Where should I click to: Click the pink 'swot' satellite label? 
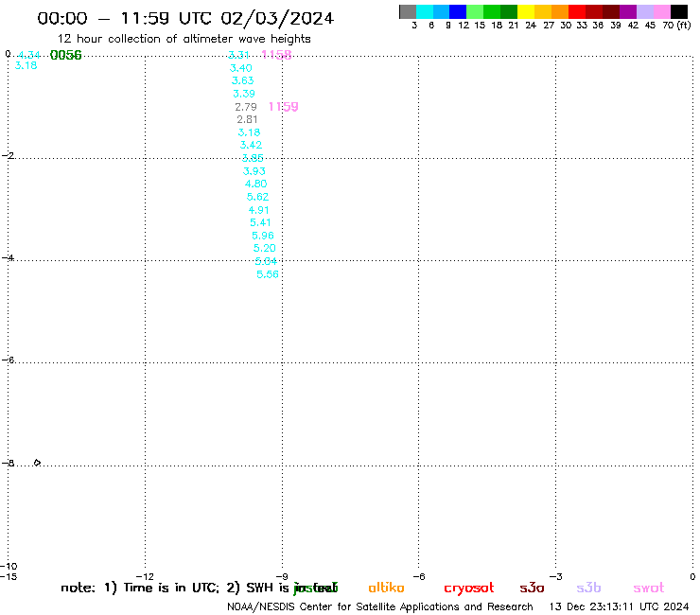click(x=649, y=588)
